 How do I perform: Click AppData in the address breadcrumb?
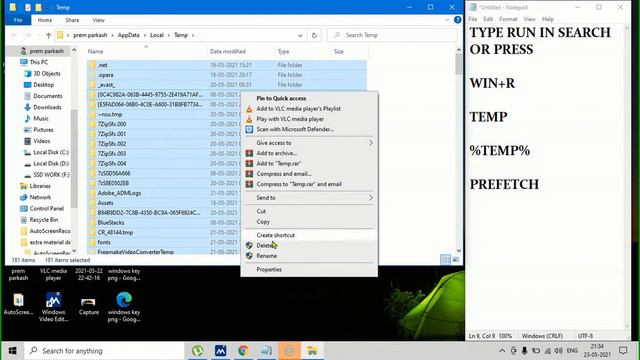click(129, 35)
